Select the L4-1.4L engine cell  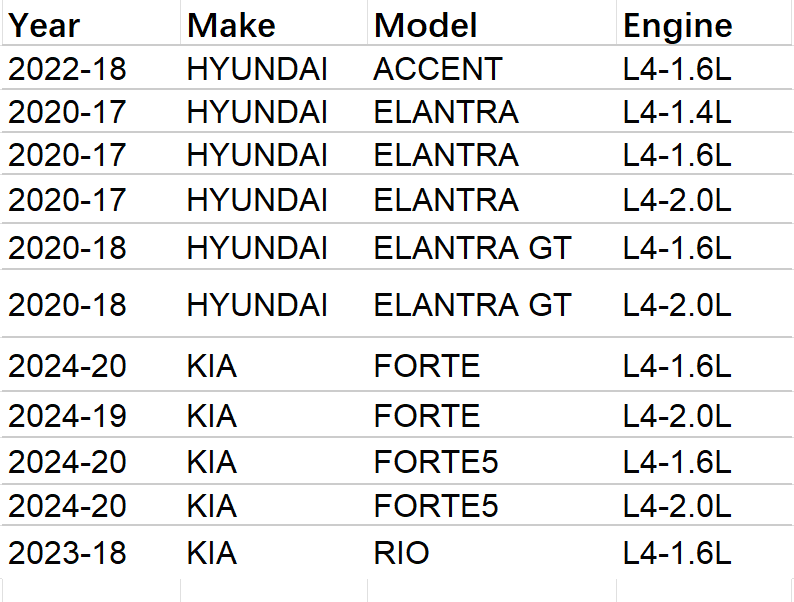[677, 112]
